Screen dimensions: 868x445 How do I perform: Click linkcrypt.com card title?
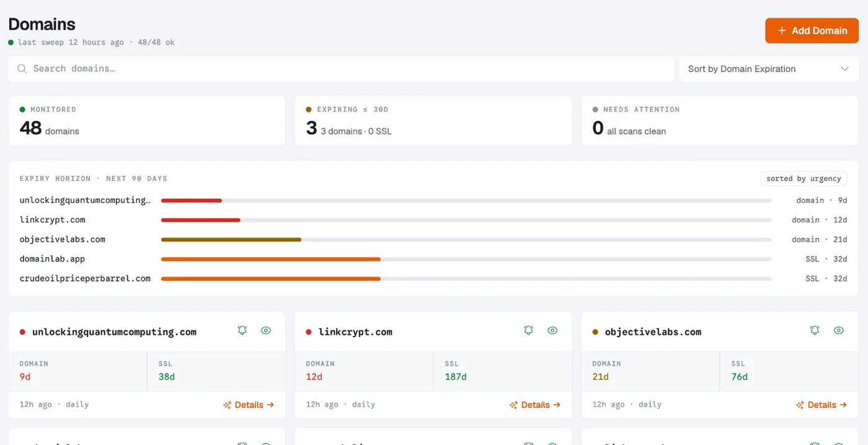[x=355, y=332]
